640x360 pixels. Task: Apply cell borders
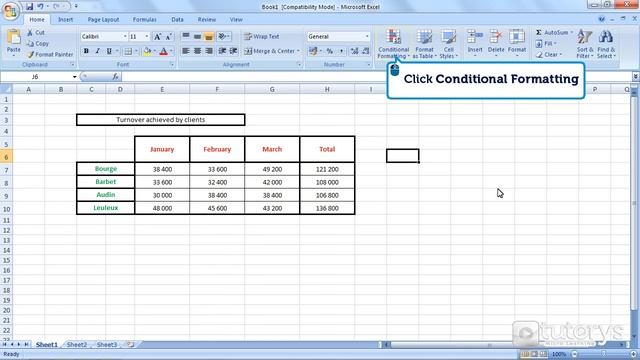pos(128,51)
